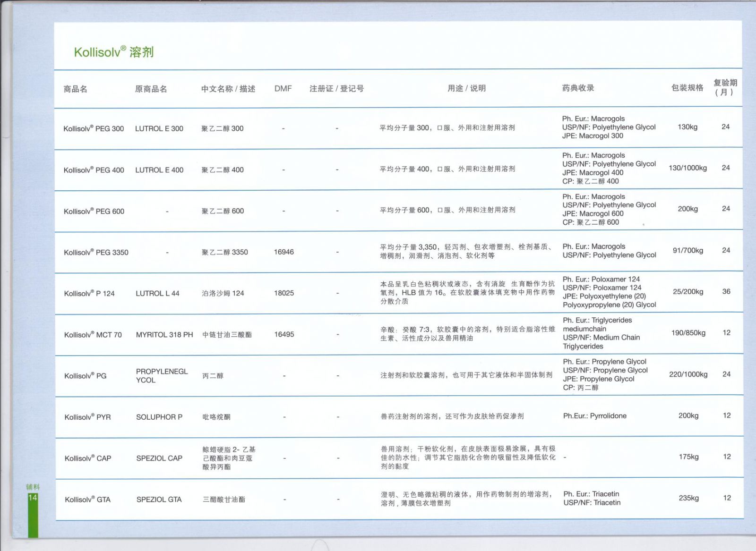Click the Ph. Eur.: Poloxamer 124 entry
The width and height of the screenshot is (756, 551).
pyautogui.click(x=601, y=279)
